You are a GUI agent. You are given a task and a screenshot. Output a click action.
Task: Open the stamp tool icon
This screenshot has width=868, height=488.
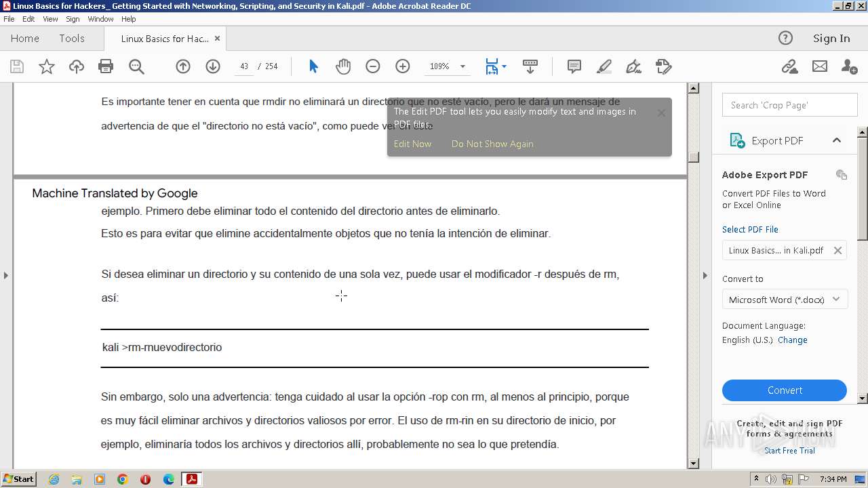point(664,66)
